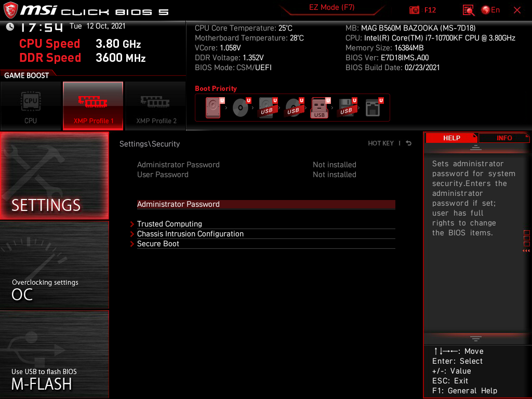
Task: Click the back arrow next to HOT KEY
Action: pyautogui.click(x=408, y=143)
